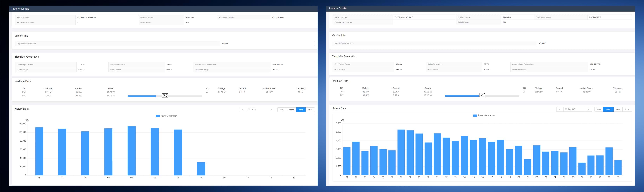
Task: Select Total view in the monthly history panel
Action: 627,110
